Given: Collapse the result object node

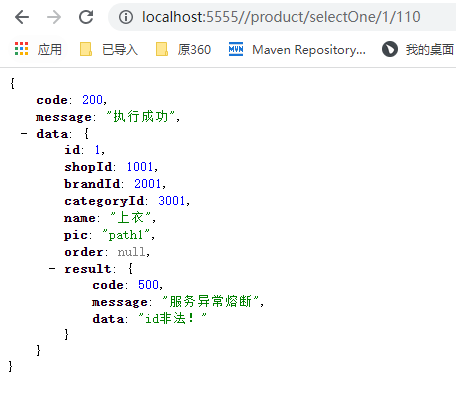Looking at the screenshot, I should tap(52, 268).
